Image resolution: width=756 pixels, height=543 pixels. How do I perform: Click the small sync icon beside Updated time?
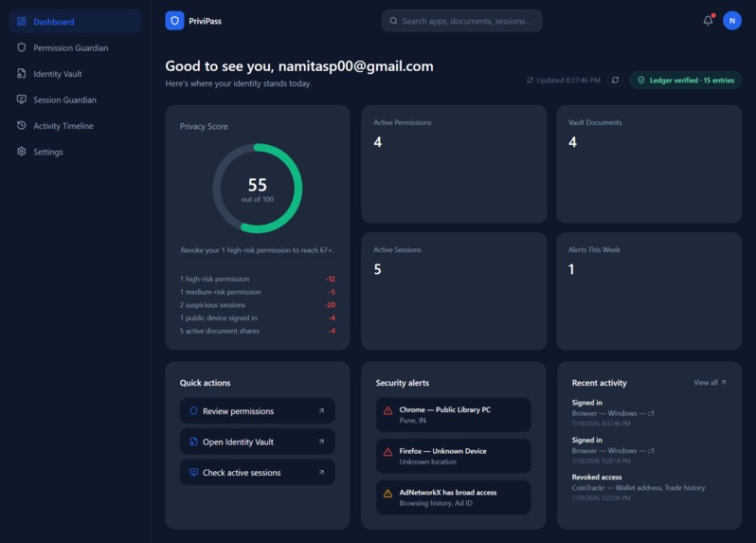pos(530,80)
